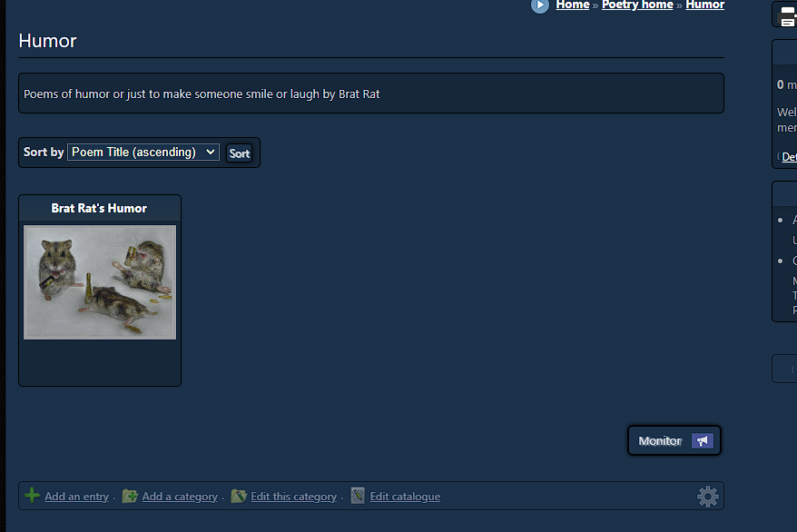Open the gear settings icon
Image resolution: width=797 pixels, height=532 pixels.
point(707,497)
